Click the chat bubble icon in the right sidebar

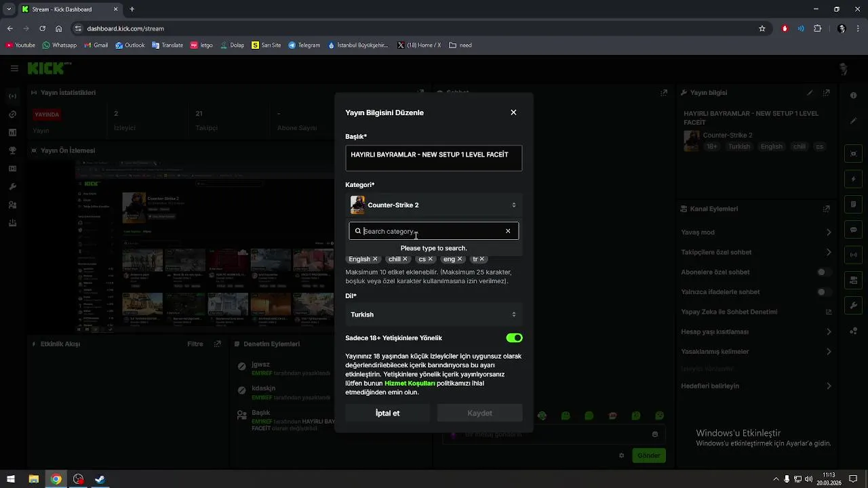[854, 230]
